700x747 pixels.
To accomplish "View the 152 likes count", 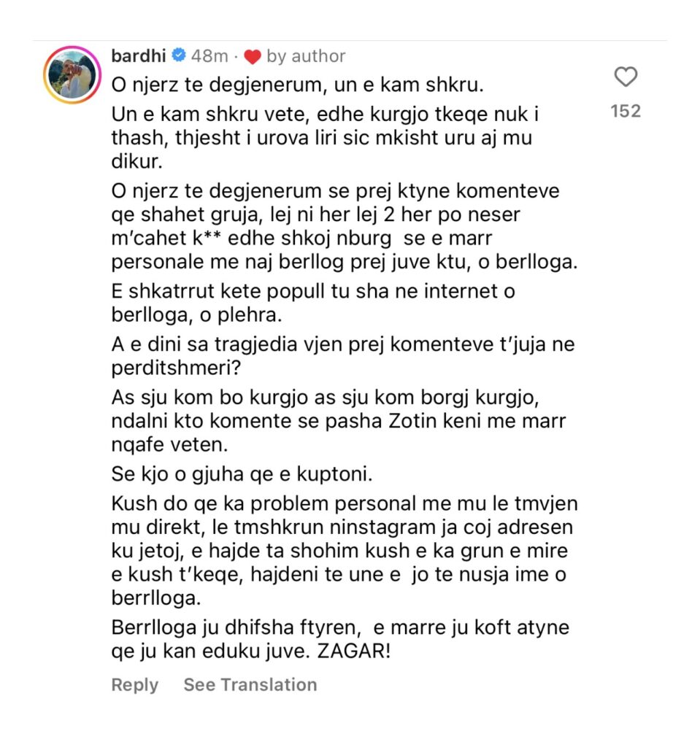I will coord(626,111).
